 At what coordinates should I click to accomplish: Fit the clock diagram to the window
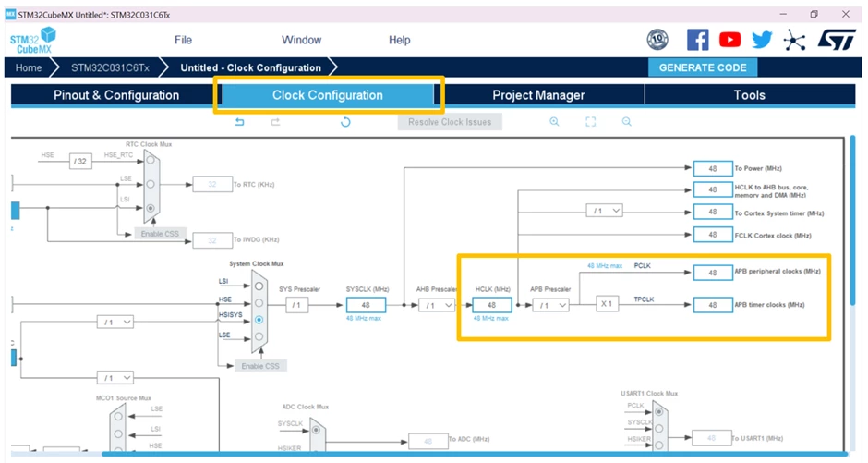[x=591, y=122]
